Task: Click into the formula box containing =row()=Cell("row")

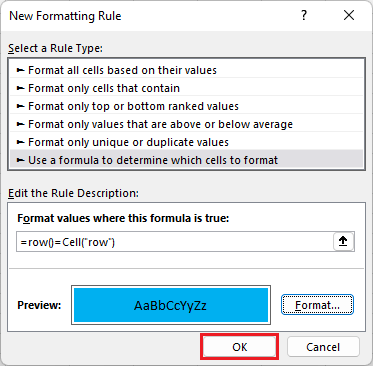Action: (175, 242)
